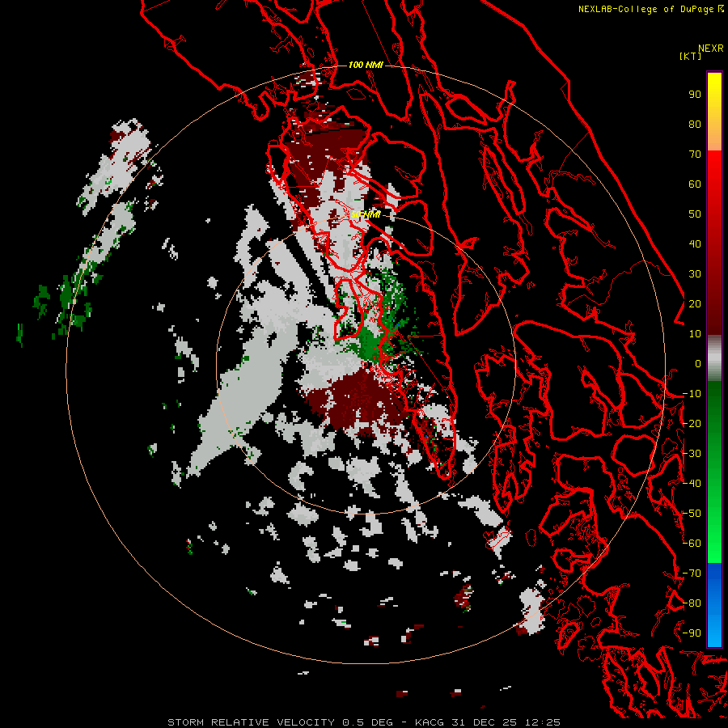Viewport: 728px width, 728px height.
Task: Click the -70 value on the velocity scale
Action: pyautogui.click(x=692, y=574)
